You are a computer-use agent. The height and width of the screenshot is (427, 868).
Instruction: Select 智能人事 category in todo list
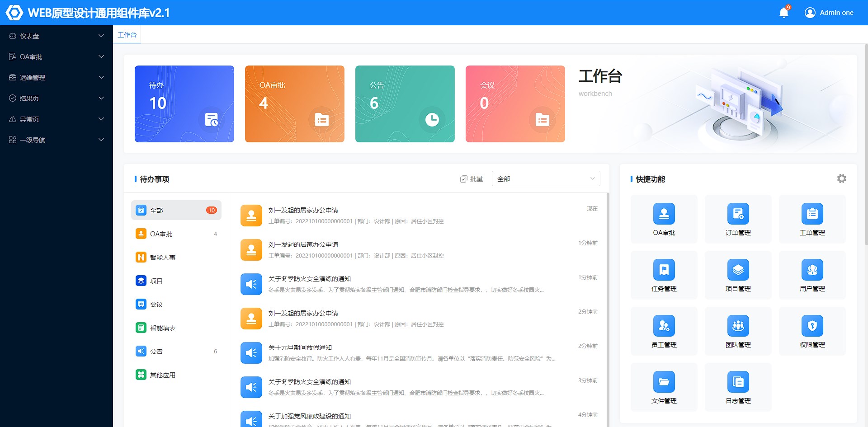point(162,258)
